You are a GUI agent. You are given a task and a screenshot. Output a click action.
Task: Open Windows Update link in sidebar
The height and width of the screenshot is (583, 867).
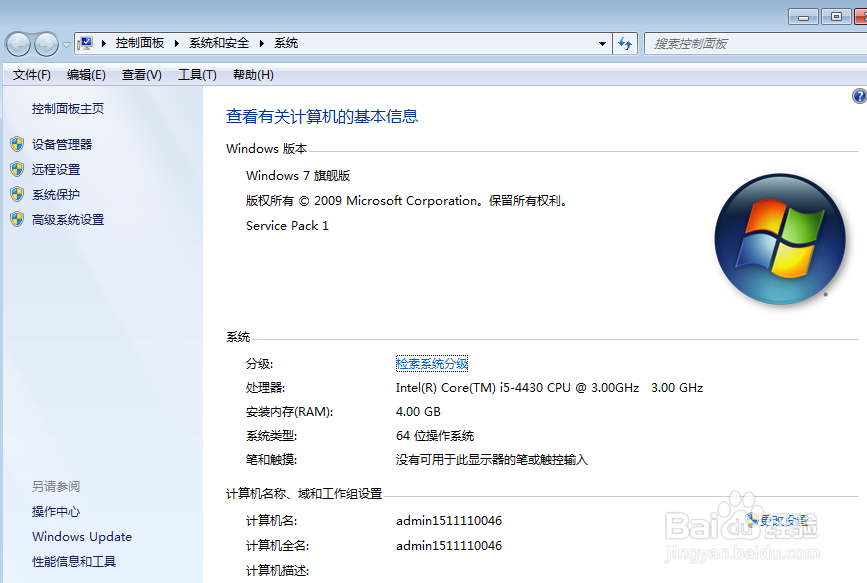82,537
